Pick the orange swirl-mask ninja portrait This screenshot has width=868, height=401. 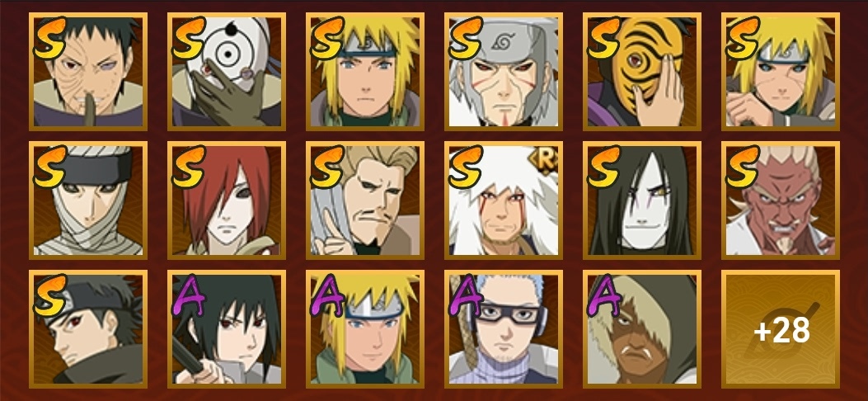(x=642, y=72)
